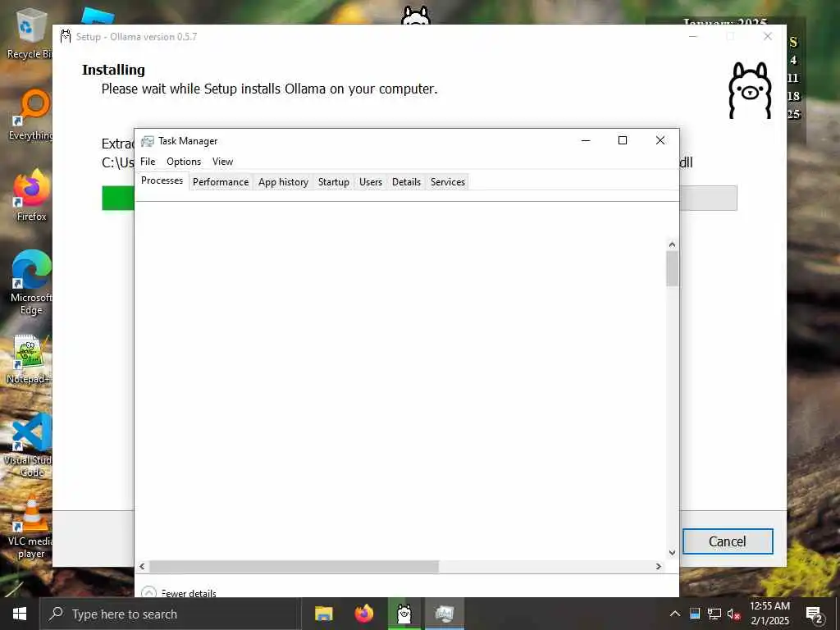The width and height of the screenshot is (840, 630).
Task: Switch to Ollama Setup in the taskbar
Action: click(405, 614)
